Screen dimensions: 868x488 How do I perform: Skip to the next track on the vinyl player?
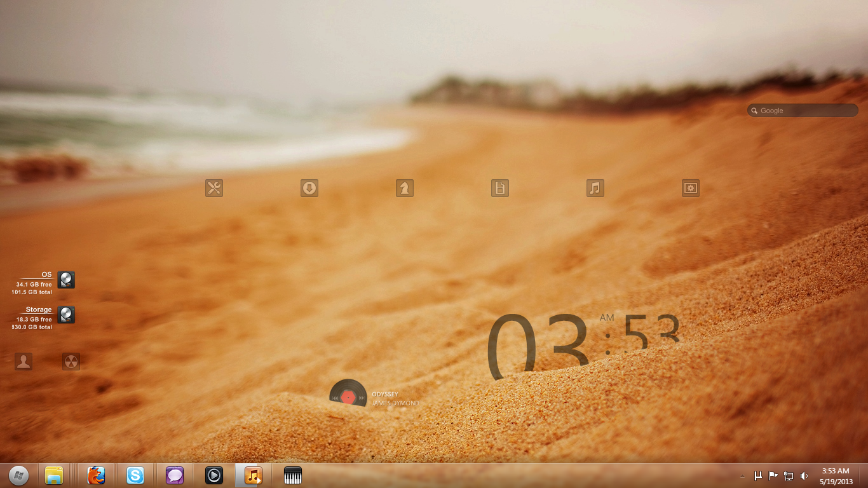(x=362, y=398)
